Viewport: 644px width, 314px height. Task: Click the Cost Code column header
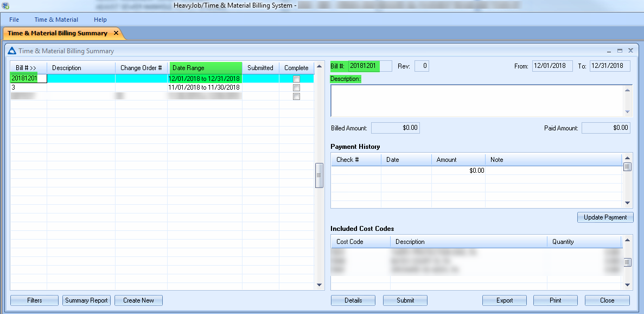coord(361,242)
